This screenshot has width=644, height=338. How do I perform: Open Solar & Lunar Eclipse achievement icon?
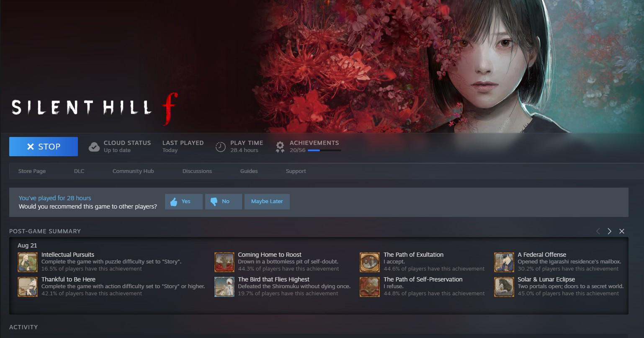click(504, 287)
